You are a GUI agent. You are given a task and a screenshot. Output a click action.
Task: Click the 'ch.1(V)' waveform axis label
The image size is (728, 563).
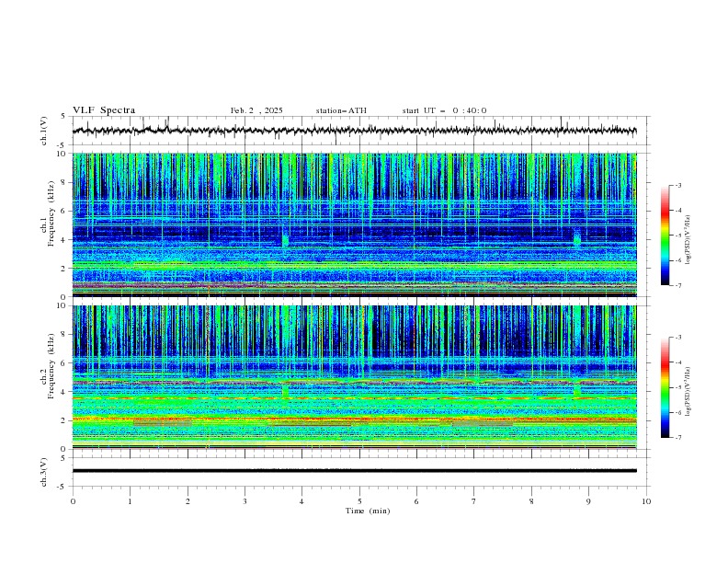(44, 131)
